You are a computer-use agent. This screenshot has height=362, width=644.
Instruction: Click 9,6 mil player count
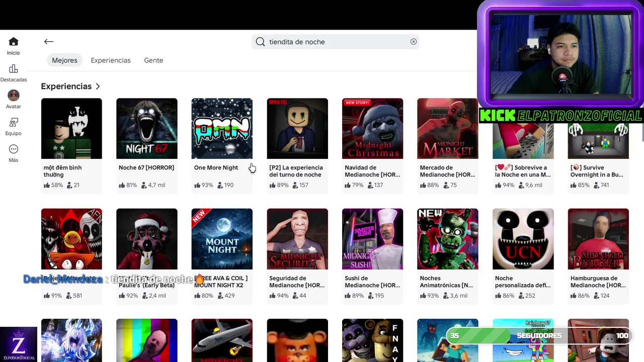(x=530, y=185)
